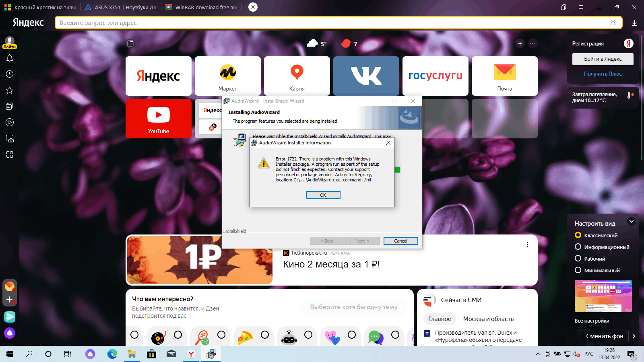This screenshot has width=644, height=362.
Task: Click Сменить фон button
Action: (x=605, y=336)
